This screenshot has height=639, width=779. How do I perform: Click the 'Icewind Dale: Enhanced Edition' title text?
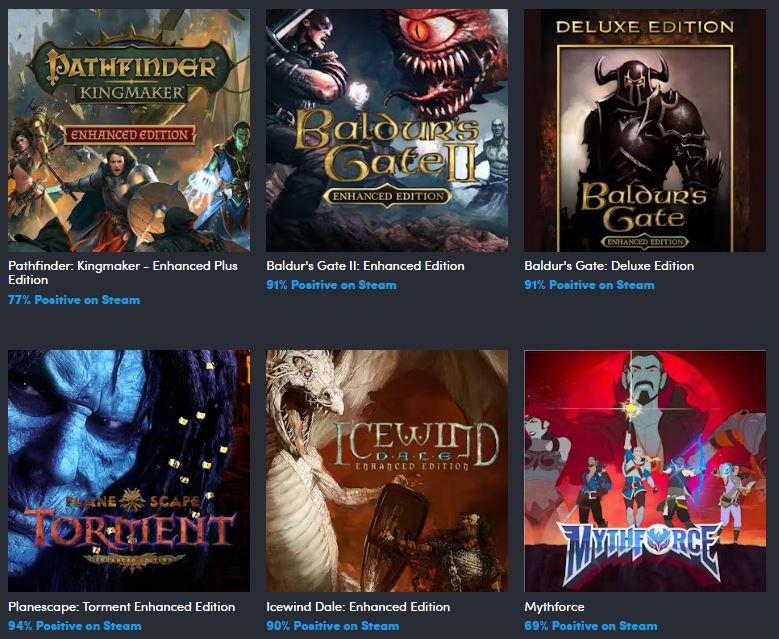358,607
